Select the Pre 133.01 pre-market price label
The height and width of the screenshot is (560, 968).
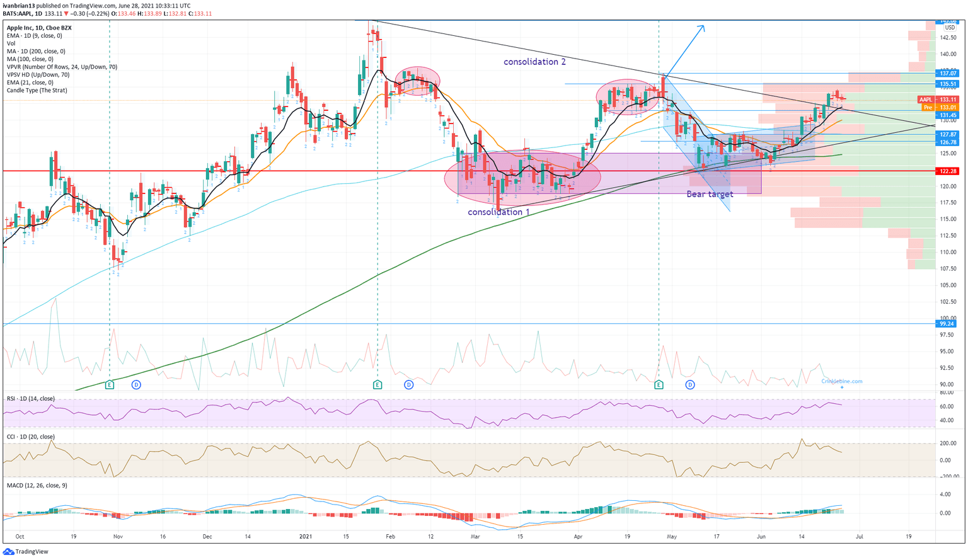click(x=940, y=107)
